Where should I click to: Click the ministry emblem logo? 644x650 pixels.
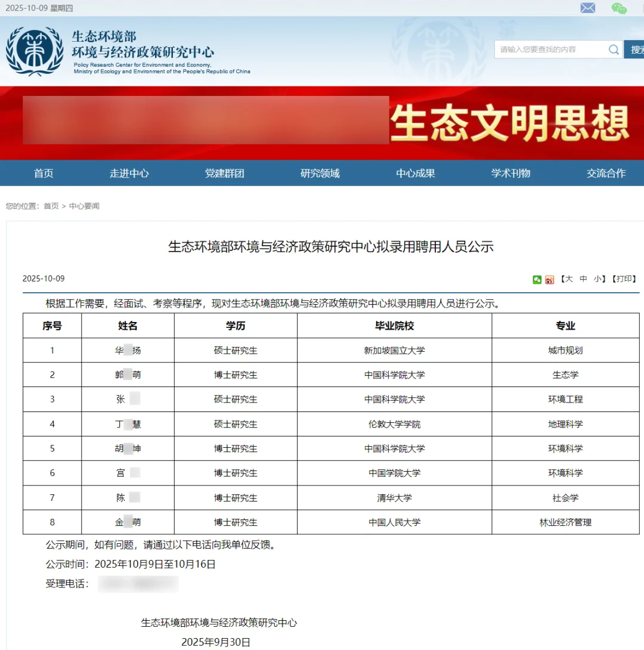pos(35,51)
